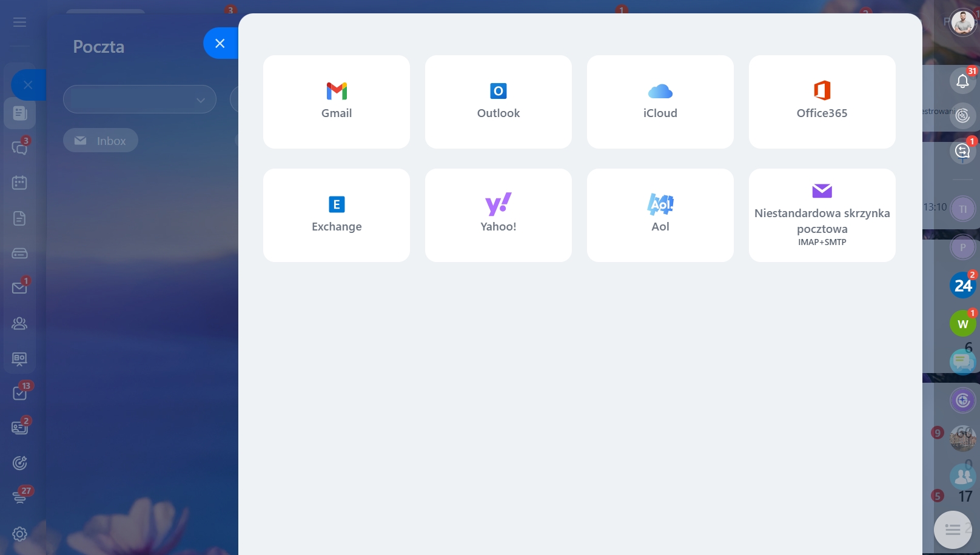Choose the Outlook mail provider card

(498, 102)
